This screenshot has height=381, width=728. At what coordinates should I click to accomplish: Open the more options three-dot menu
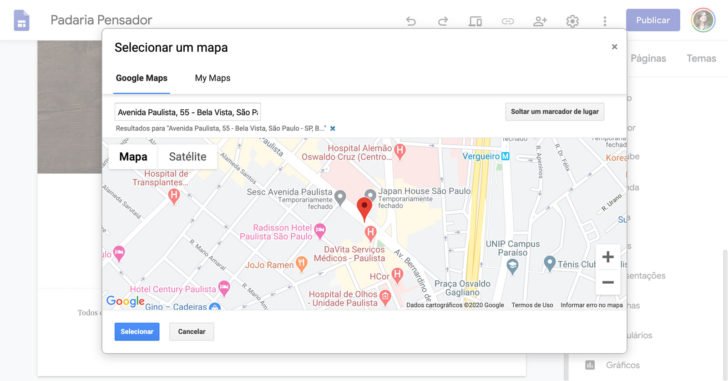pyautogui.click(x=604, y=21)
